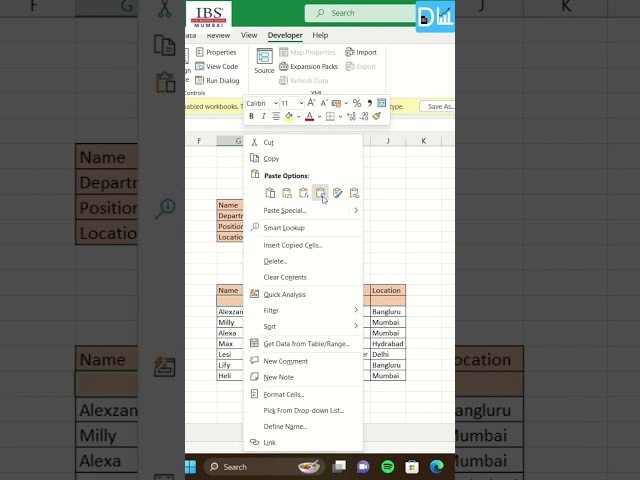Click the center align icon
Viewport: 640px width, 480px height.
[276, 116]
